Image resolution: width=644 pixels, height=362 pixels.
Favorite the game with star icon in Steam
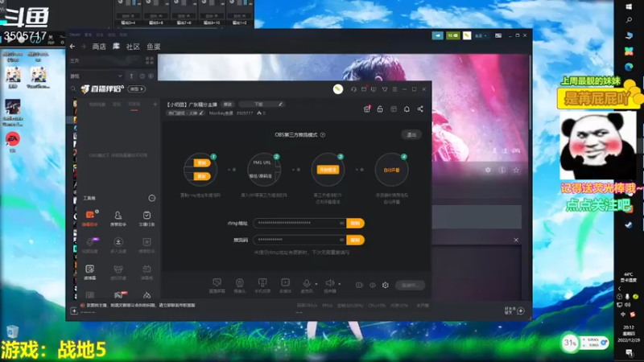[x=516, y=170]
